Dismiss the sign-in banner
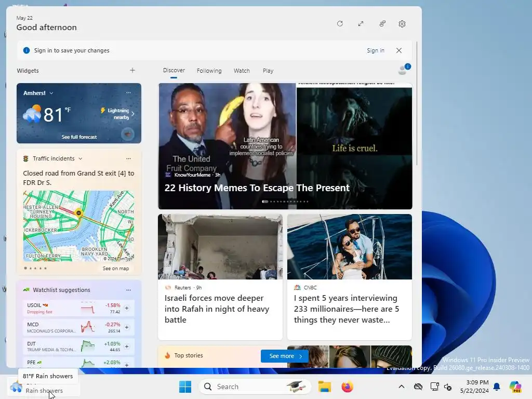The image size is (532, 399). 399,50
